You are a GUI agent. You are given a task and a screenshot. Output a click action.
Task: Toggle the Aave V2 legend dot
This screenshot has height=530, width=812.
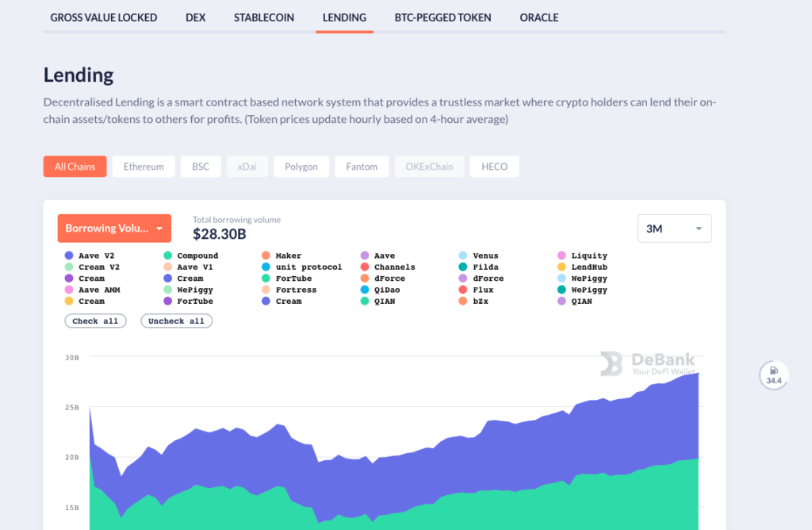(x=69, y=255)
